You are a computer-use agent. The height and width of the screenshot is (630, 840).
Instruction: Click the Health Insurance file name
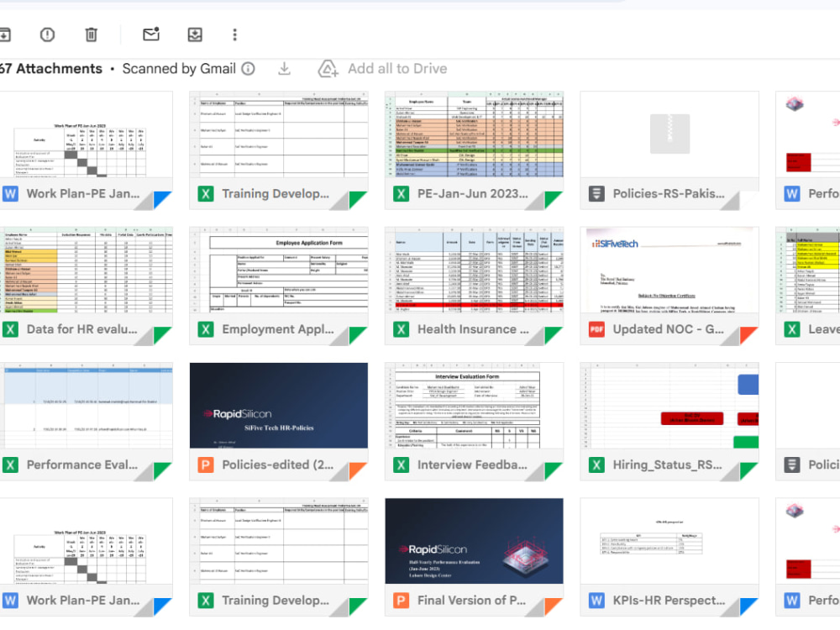473,329
